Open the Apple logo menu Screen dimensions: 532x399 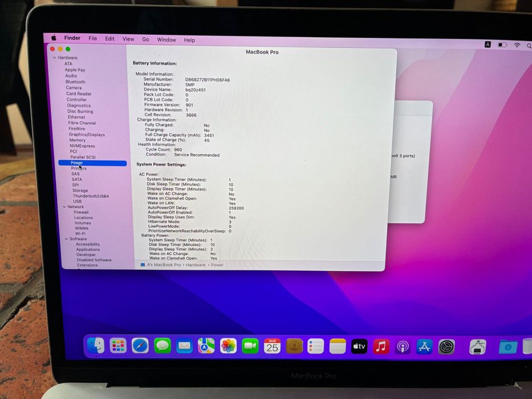(x=54, y=38)
